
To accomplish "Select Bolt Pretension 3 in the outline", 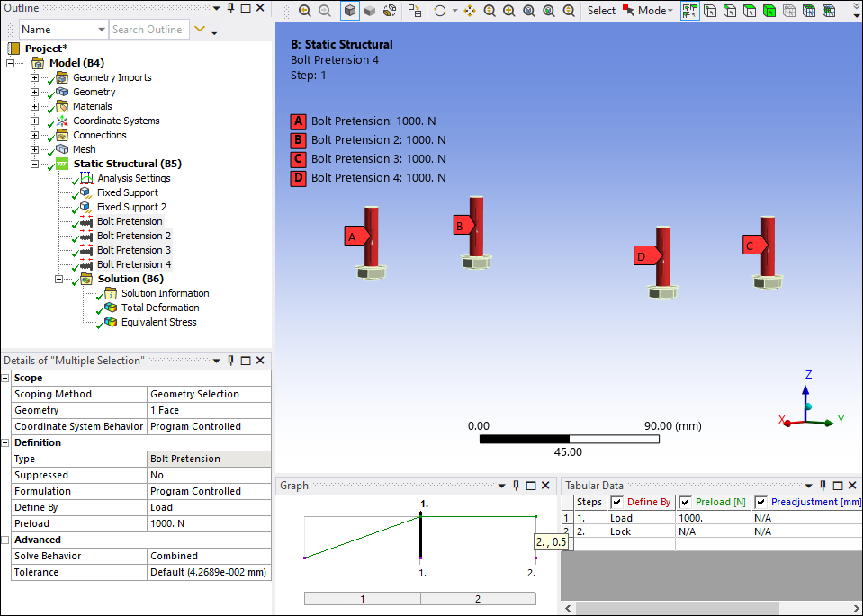I will [132, 250].
